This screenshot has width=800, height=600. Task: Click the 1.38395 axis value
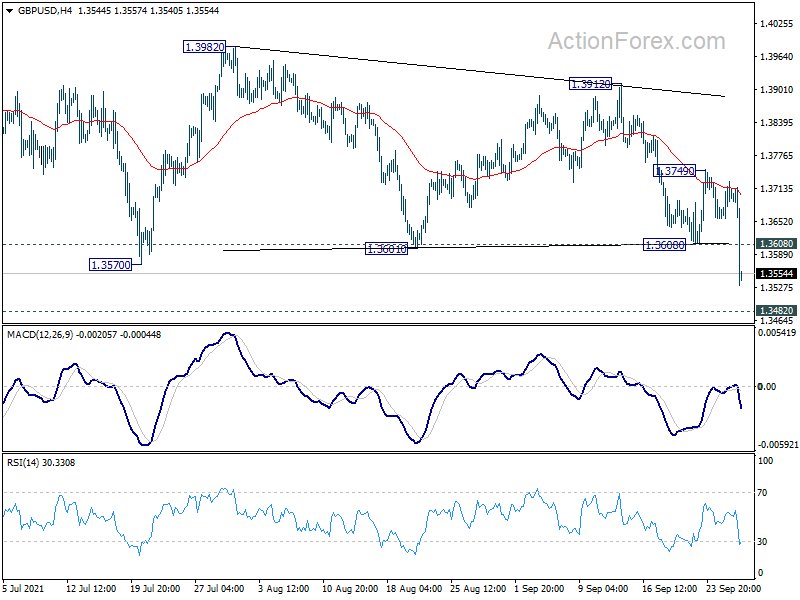pos(777,122)
